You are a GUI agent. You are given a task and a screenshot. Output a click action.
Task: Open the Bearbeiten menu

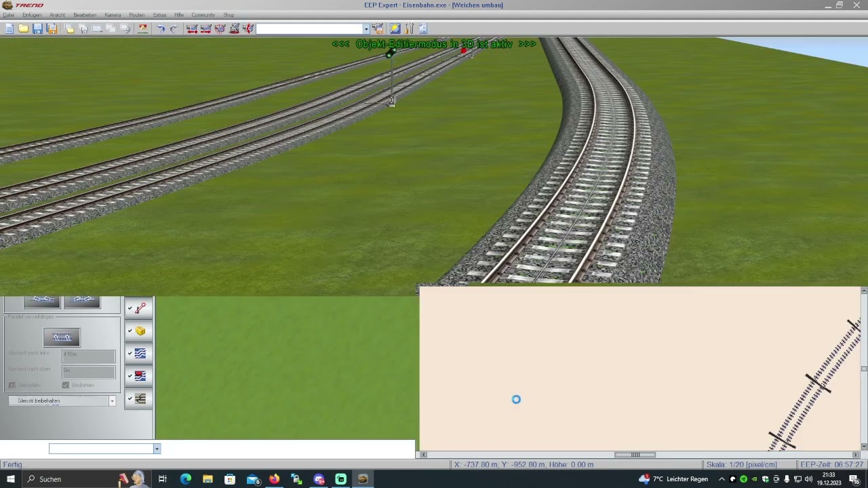tap(85, 15)
